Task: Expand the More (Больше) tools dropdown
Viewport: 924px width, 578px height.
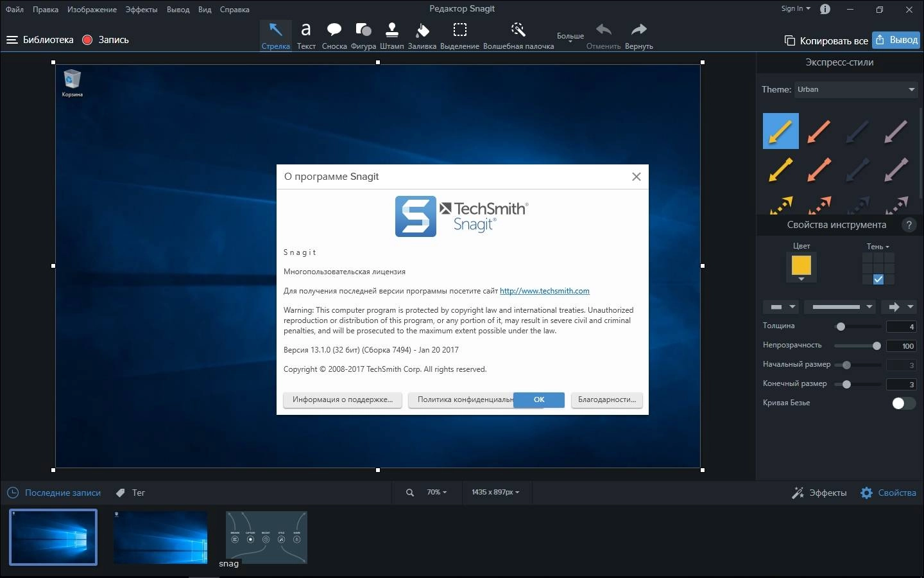Action: (x=570, y=38)
